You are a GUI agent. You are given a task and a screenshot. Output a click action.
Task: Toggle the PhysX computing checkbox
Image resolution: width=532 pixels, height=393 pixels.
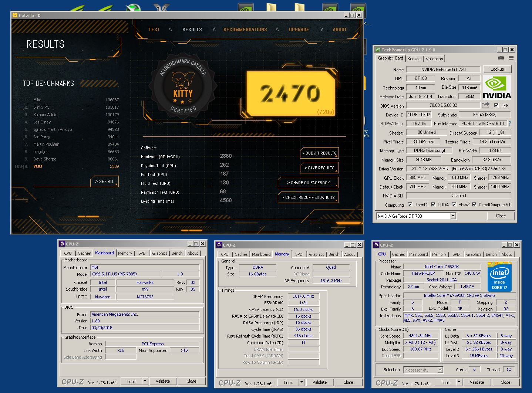tap(454, 204)
